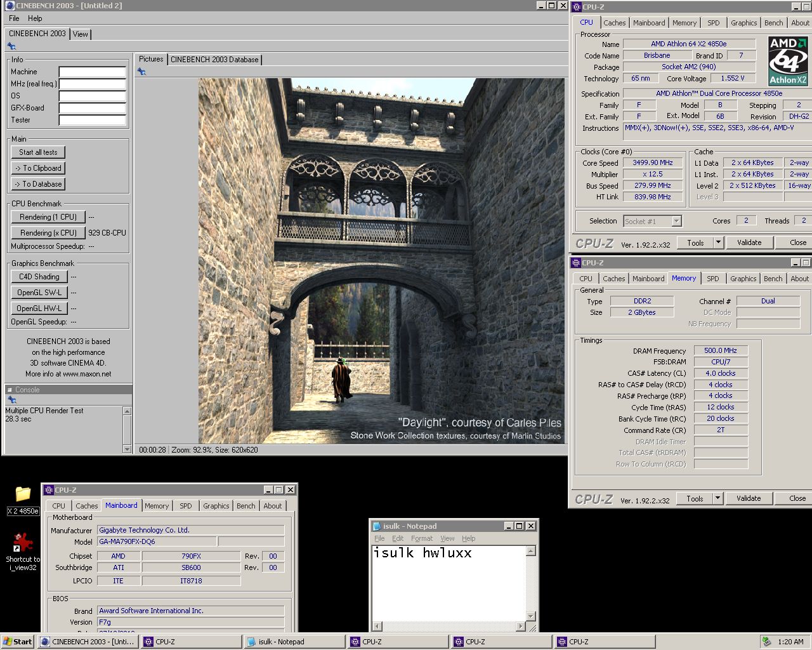Open Notepad Format menu
Screen dimensions: 812x650
tap(422, 538)
